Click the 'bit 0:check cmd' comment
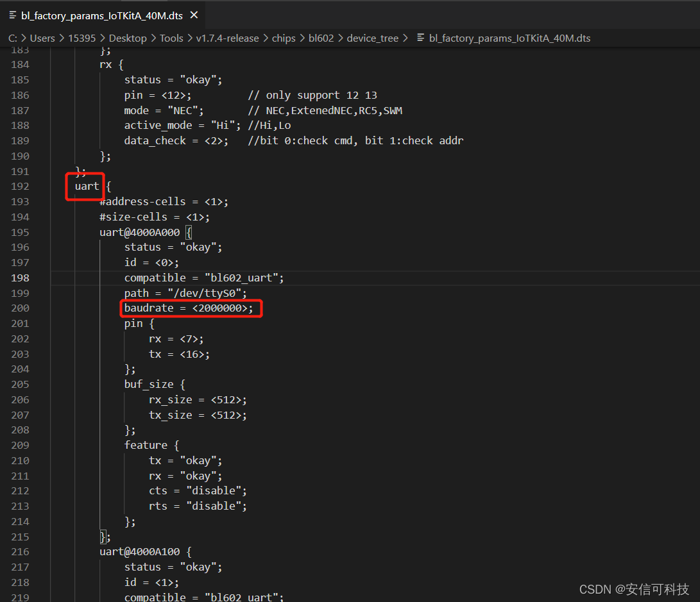The width and height of the screenshot is (700, 602). [x=309, y=141]
